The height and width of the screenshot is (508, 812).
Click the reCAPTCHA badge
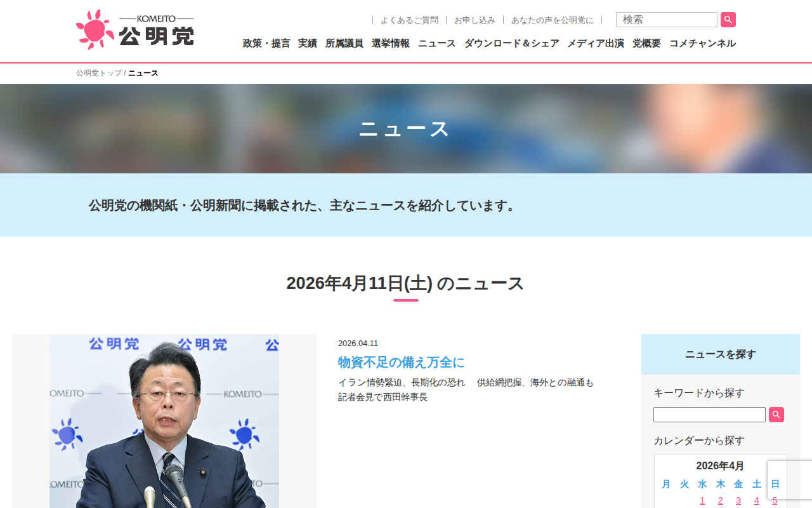coord(790,480)
